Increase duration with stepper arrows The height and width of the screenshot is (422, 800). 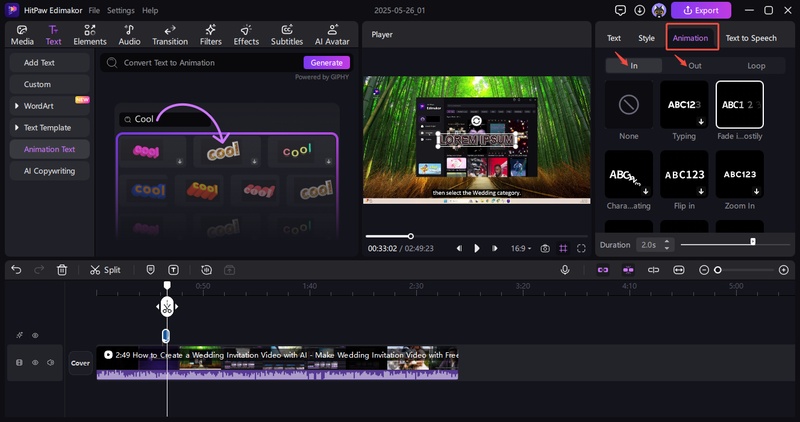pyautogui.click(x=666, y=241)
